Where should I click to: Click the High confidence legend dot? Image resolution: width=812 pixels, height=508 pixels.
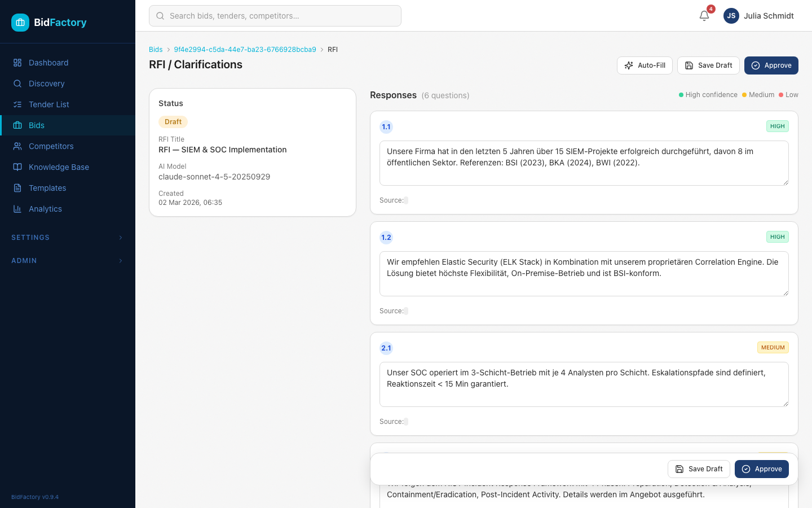tap(681, 95)
